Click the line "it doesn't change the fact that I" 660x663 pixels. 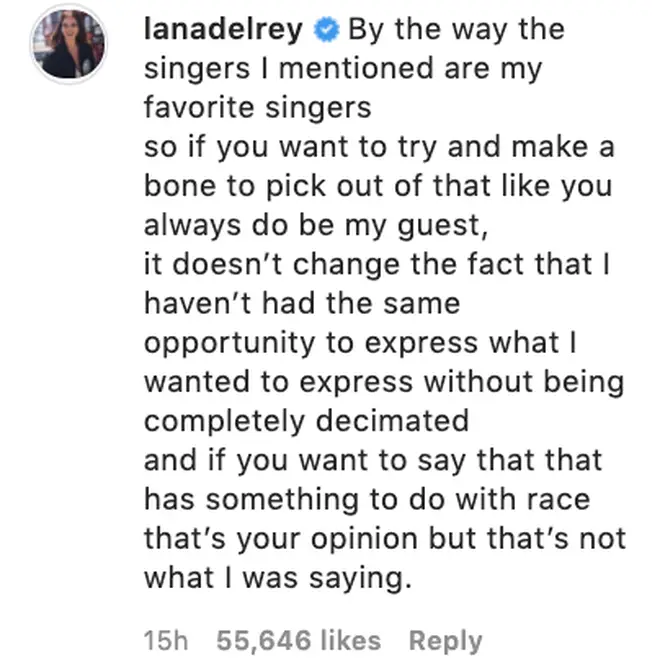[x=377, y=264]
